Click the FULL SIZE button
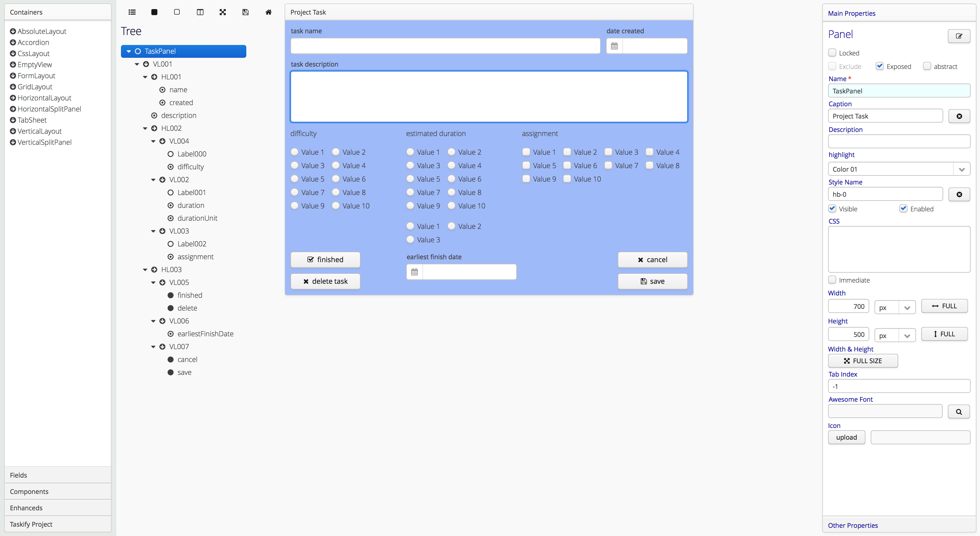The image size is (980, 536). [x=863, y=361]
